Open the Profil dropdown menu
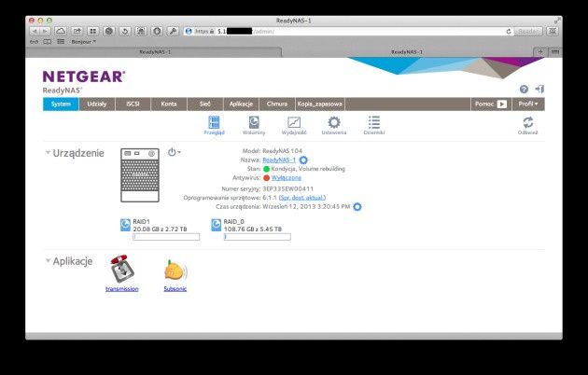Screen dimensions: 588x375 click(x=528, y=104)
